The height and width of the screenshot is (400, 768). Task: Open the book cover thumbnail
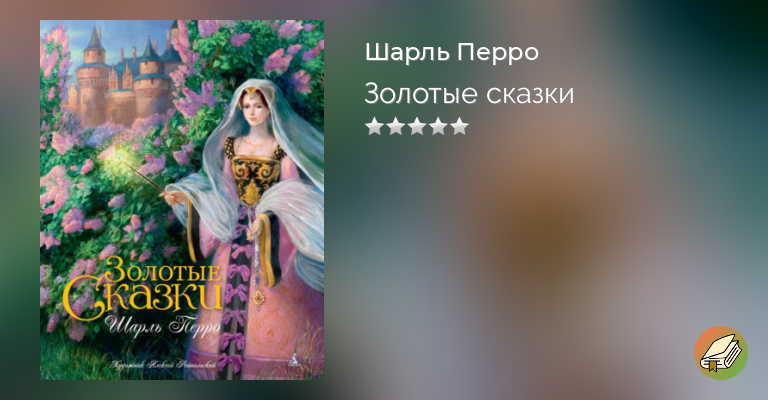182,200
